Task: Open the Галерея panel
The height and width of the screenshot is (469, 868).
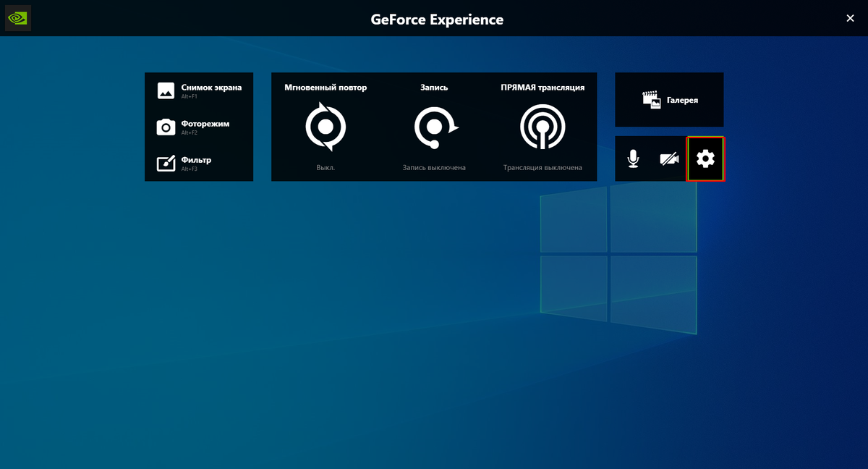Action: pyautogui.click(x=669, y=99)
